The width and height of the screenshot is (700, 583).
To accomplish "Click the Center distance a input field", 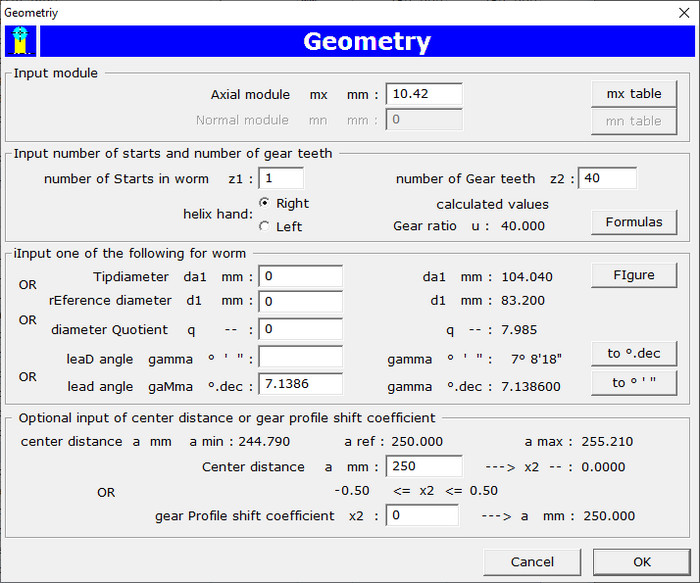I will (x=424, y=467).
